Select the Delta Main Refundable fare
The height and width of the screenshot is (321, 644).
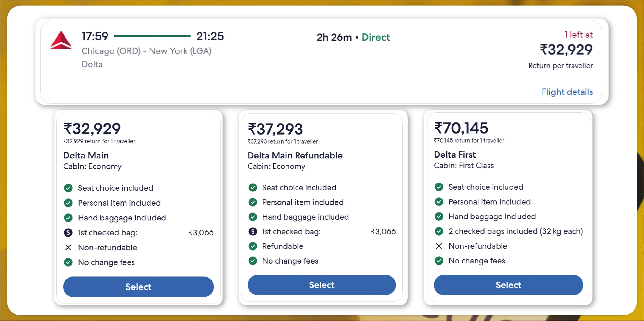[321, 285]
